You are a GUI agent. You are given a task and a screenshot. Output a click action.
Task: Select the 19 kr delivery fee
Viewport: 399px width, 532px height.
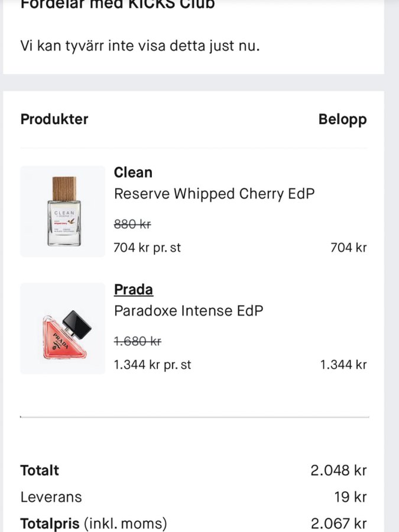[x=350, y=497]
